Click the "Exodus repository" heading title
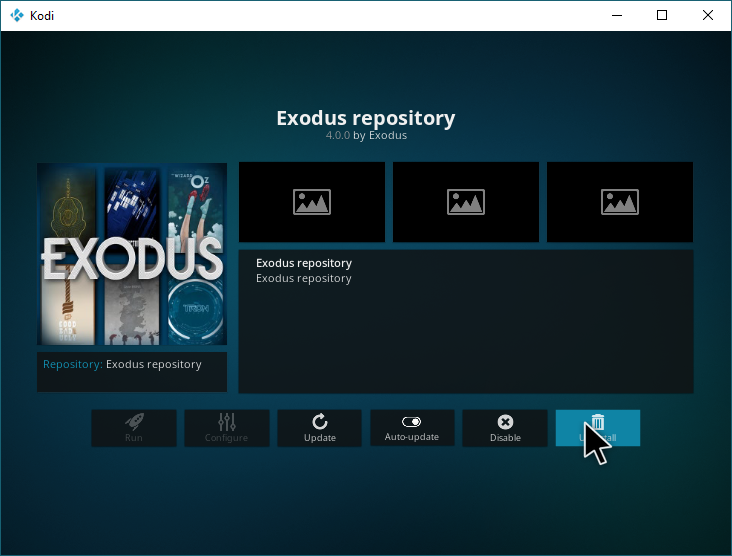732x556 pixels. [x=366, y=118]
